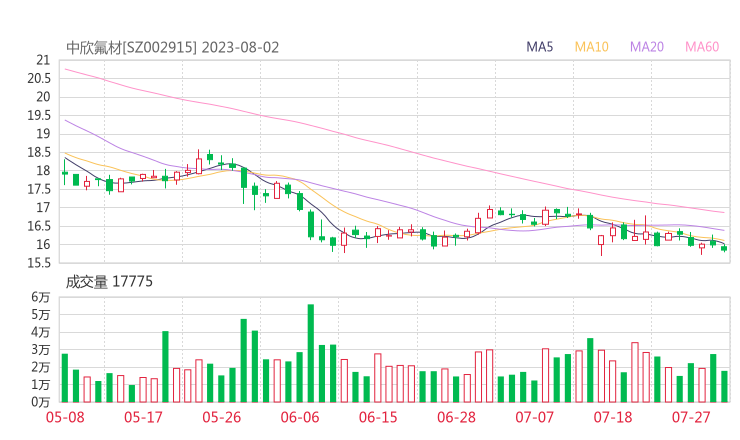The image size is (740, 440).
Task: Click the price axis value 16.5
Action: point(39,226)
